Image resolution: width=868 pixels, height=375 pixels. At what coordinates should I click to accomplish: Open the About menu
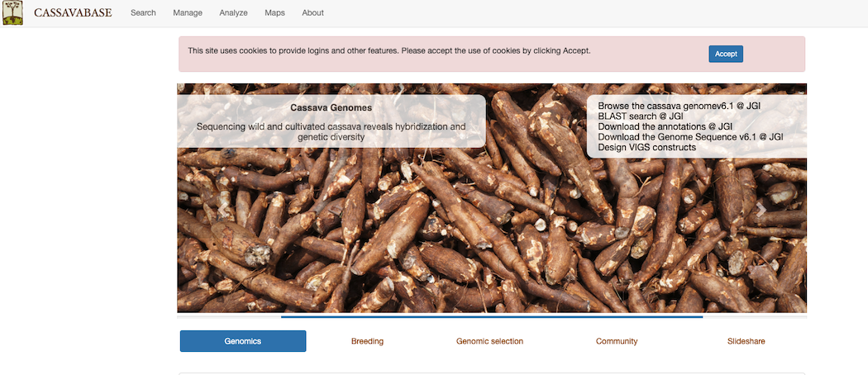[x=312, y=12]
